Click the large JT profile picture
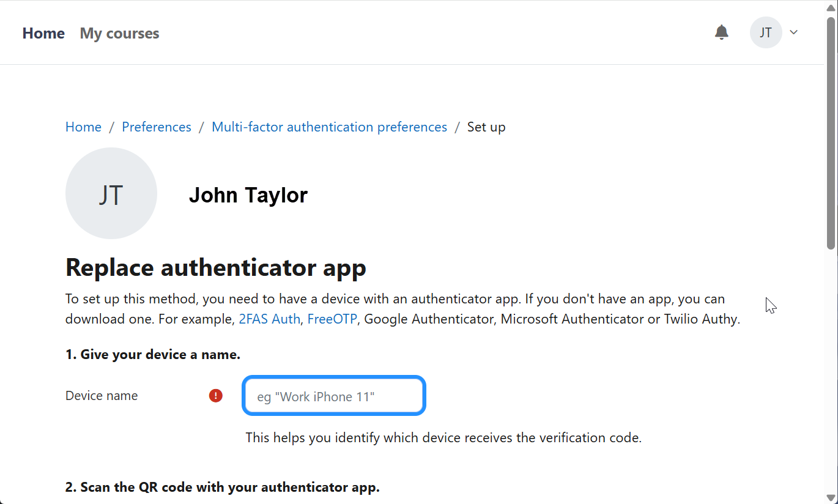 (x=111, y=193)
